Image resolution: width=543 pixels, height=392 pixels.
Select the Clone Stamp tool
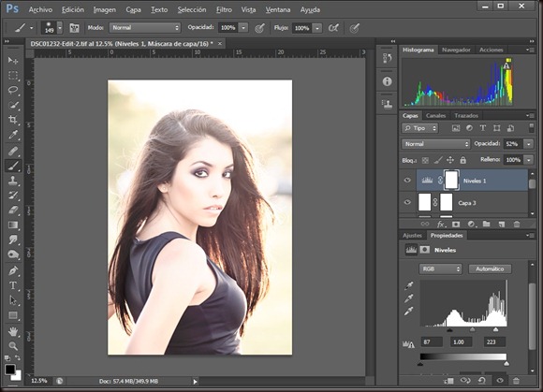pyautogui.click(x=13, y=181)
